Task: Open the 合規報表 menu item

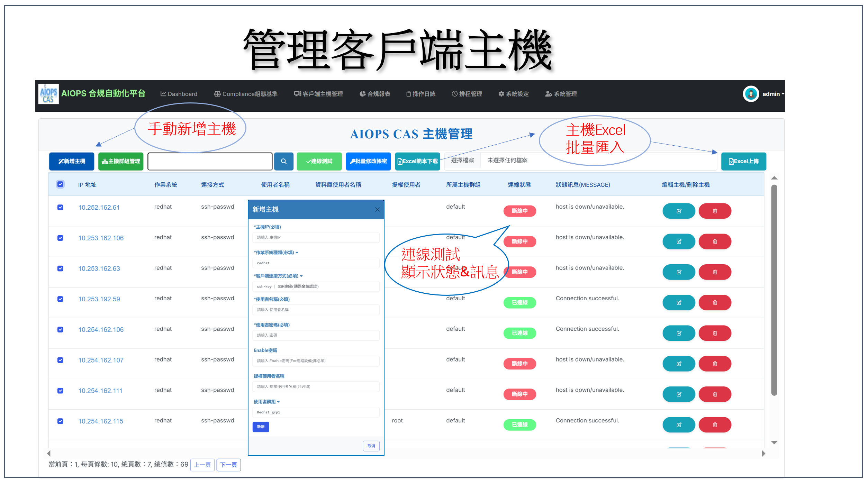Action: click(x=375, y=94)
